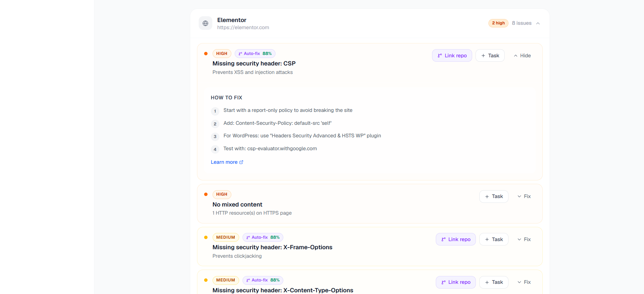This screenshot has height=294, width=644.
Task: Select the Missing security header: X-Content-Type-Options title
Action: pyautogui.click(x=283, y=290)
